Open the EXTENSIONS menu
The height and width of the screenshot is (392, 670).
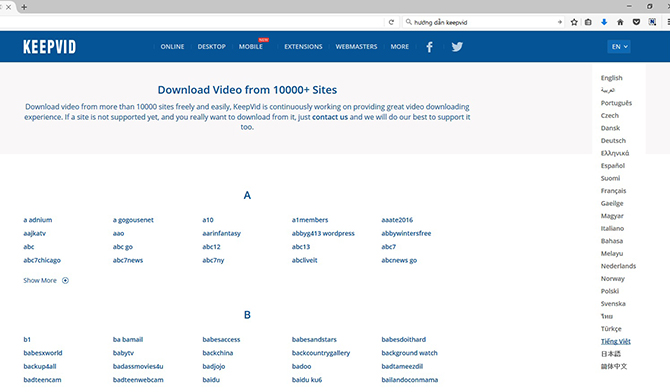[303, 47]
